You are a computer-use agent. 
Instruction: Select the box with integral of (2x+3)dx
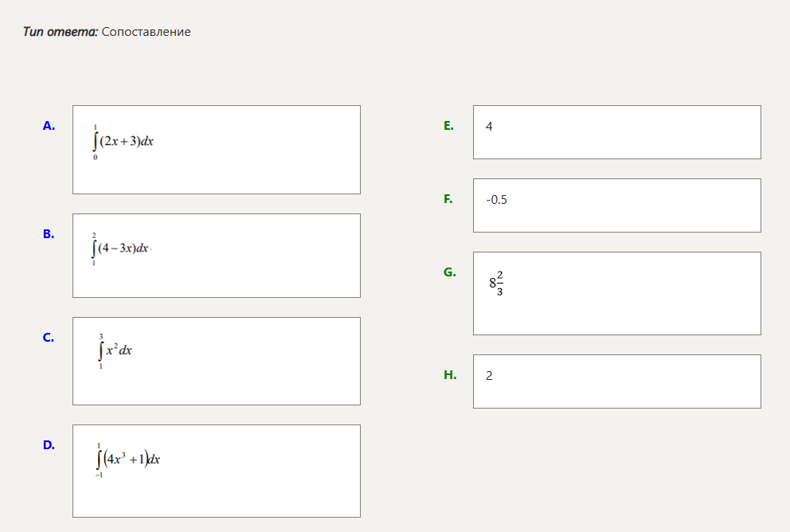click(216, 150)
